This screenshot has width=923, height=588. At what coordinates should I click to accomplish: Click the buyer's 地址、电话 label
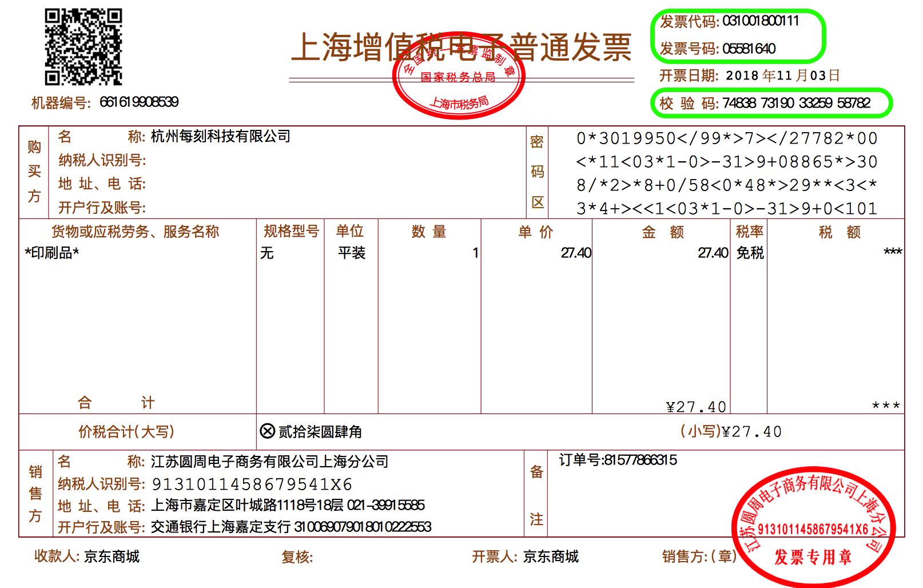102,184
